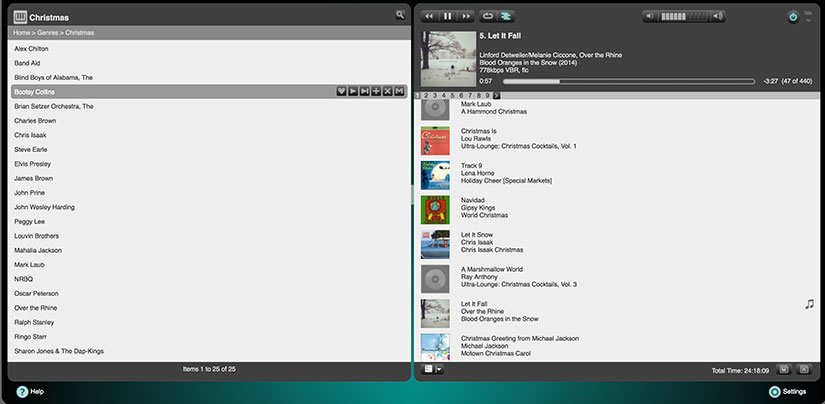Click the volume down speaker icon
The height and width of the screenshot is (404, 825).
point(650,16)
